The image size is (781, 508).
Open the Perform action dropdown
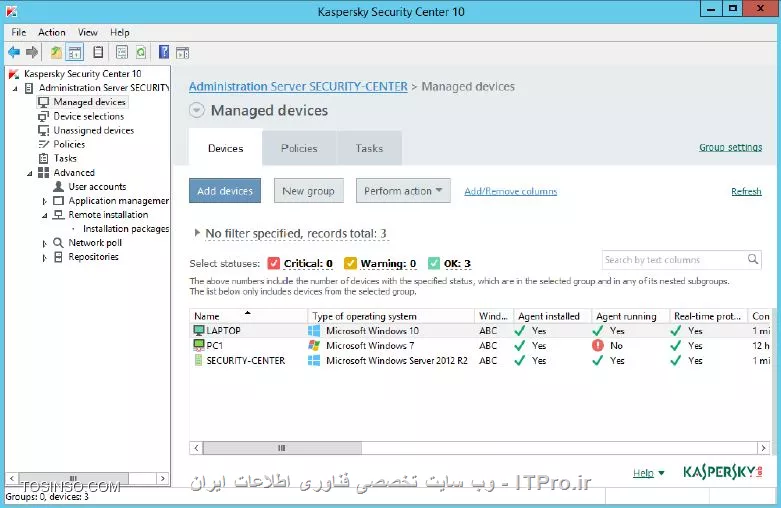403,191
